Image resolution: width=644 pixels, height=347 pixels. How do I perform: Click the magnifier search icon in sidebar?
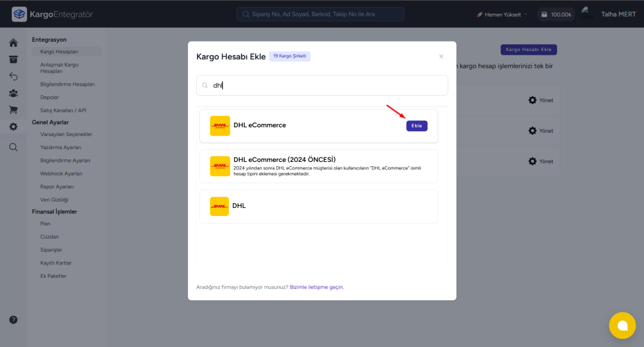[13, 147]
